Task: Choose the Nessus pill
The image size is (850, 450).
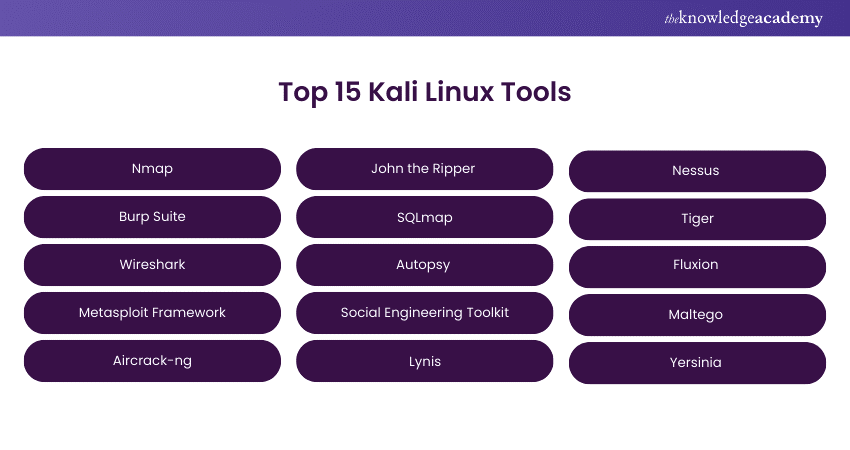Action: pyautogui.click(x=697, y=171)
